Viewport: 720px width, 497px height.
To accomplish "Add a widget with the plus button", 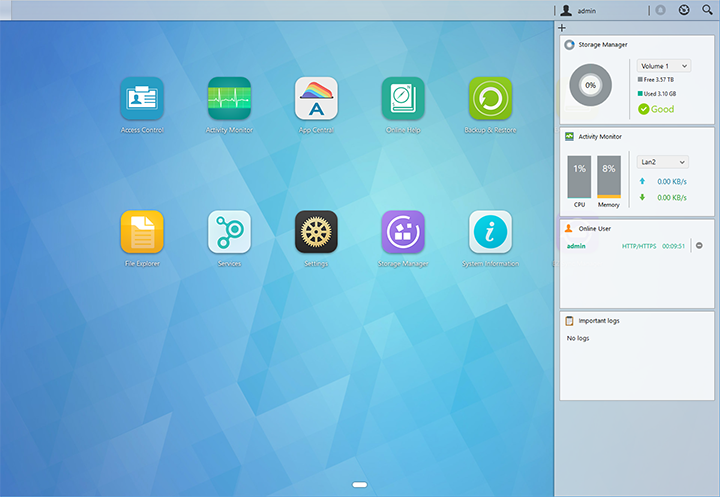I will [562, 28].
